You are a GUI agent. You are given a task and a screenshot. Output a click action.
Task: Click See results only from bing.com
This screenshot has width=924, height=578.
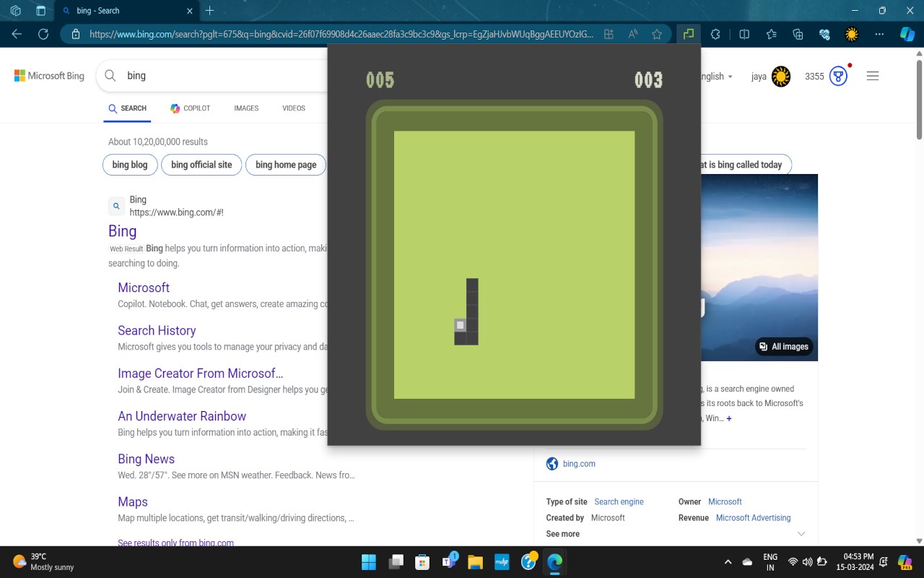pos(176,543)
